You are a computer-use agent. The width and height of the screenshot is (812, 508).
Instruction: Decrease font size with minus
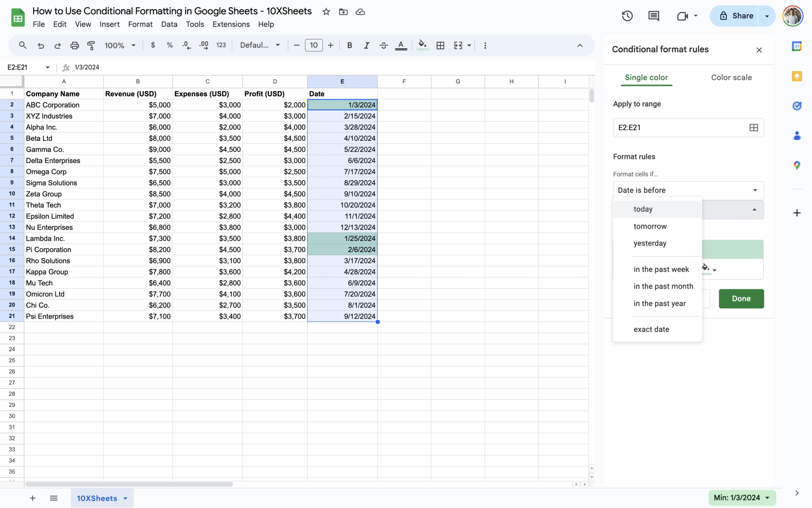(296, 45)
